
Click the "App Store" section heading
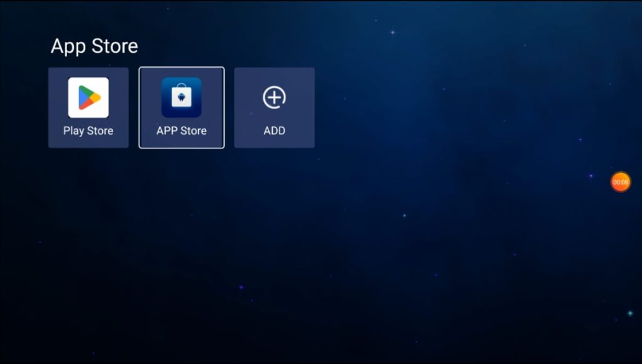(x=94, y=46)
